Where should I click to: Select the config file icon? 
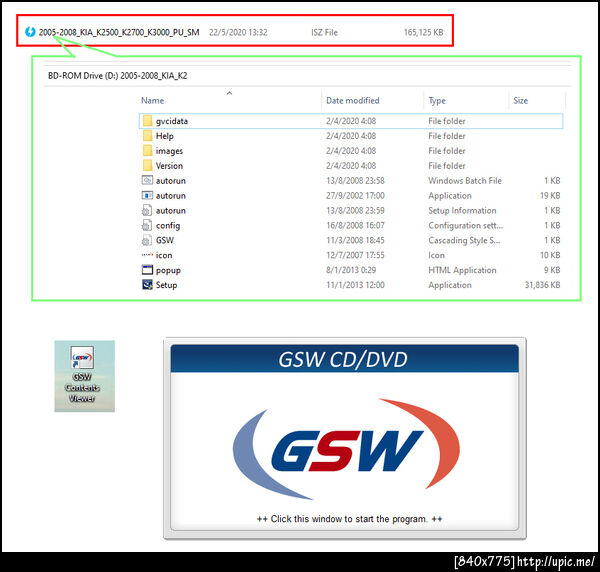(x=147, y=225)
